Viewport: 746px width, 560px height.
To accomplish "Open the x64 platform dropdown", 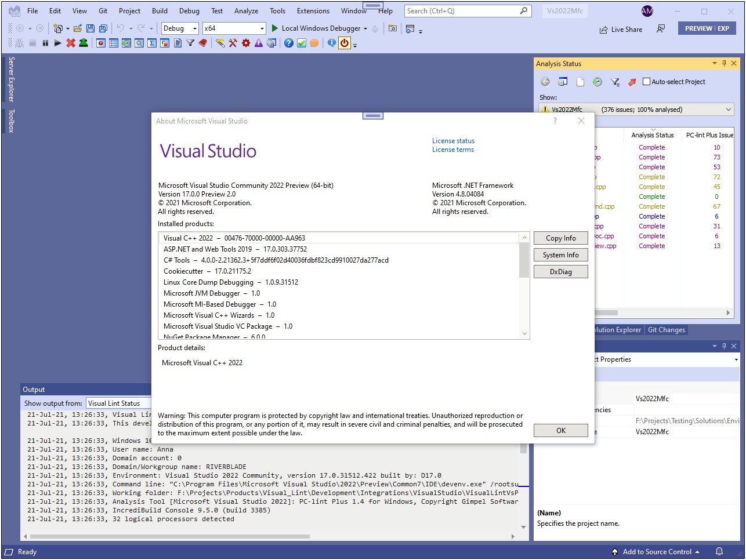I will [234, 28].
